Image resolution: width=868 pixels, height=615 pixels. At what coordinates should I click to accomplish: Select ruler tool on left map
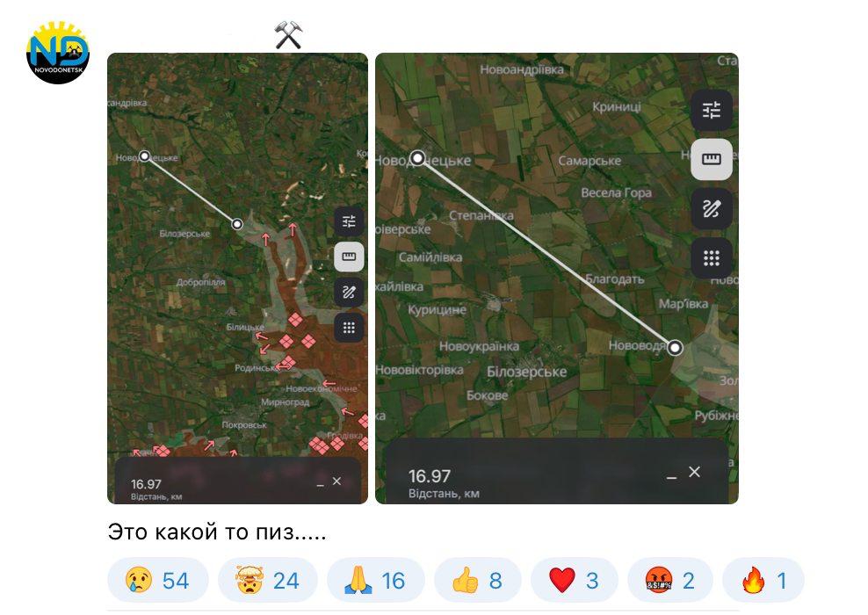coord(349,257)
